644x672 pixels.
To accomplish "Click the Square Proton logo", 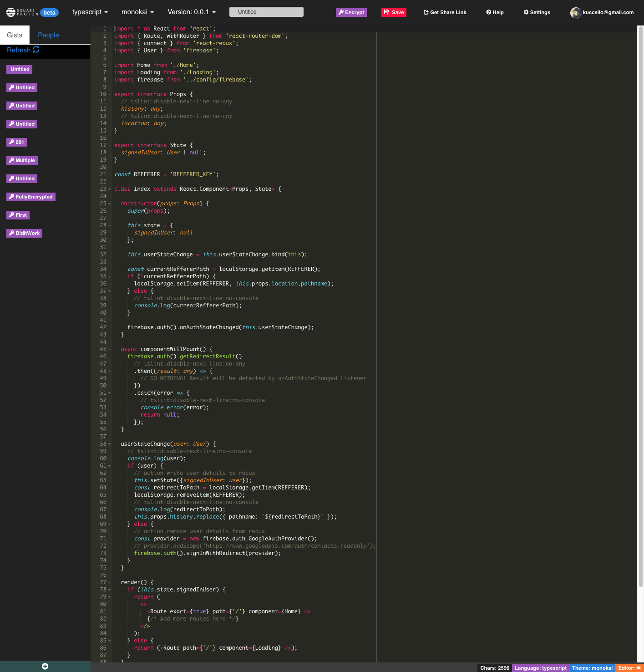I will click(x=22, y=12).
